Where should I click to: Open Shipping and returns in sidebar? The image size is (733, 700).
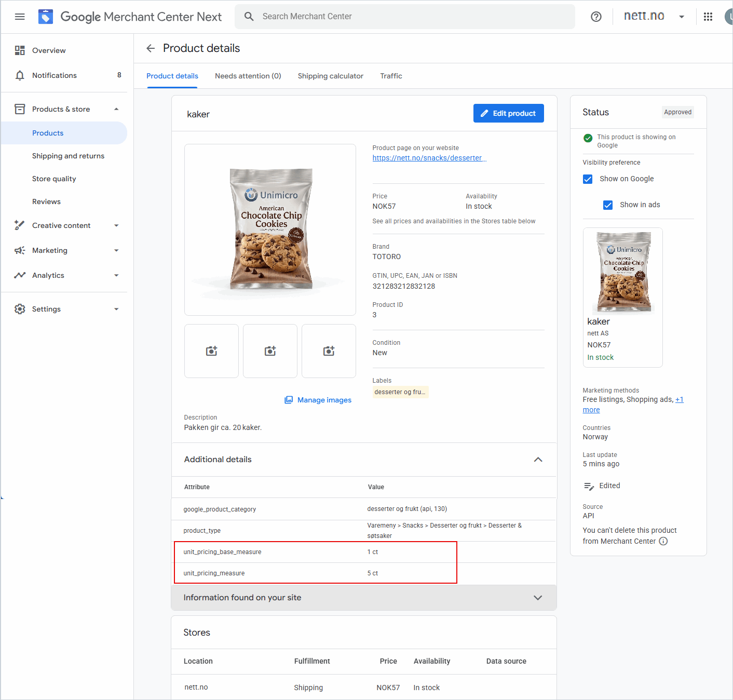click(68, 156)
